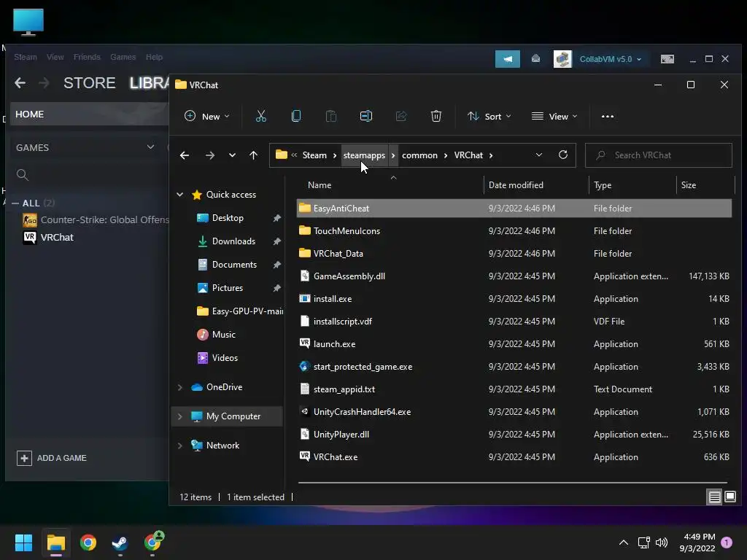Open the Help menu in Steam

point(154,57)
